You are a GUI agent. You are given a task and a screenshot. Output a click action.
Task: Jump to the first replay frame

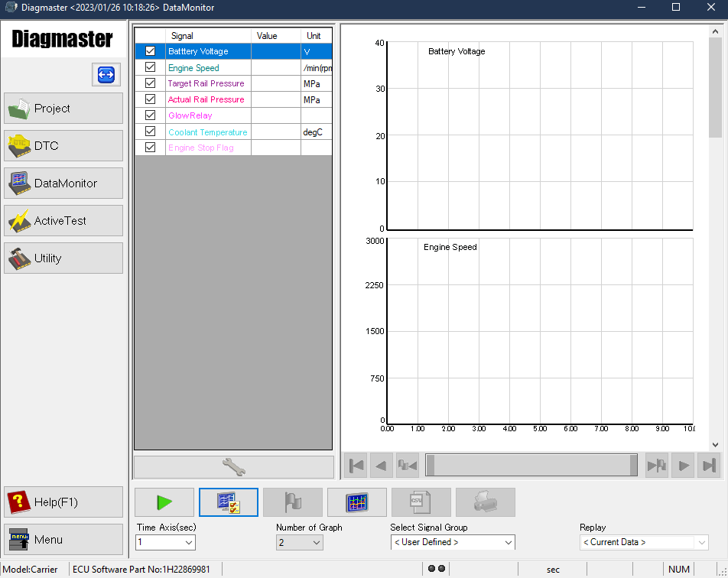click(x=356, y=465)
